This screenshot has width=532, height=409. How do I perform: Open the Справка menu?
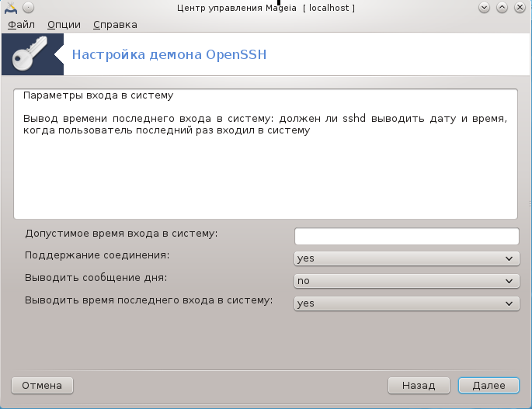click(115, 25)
